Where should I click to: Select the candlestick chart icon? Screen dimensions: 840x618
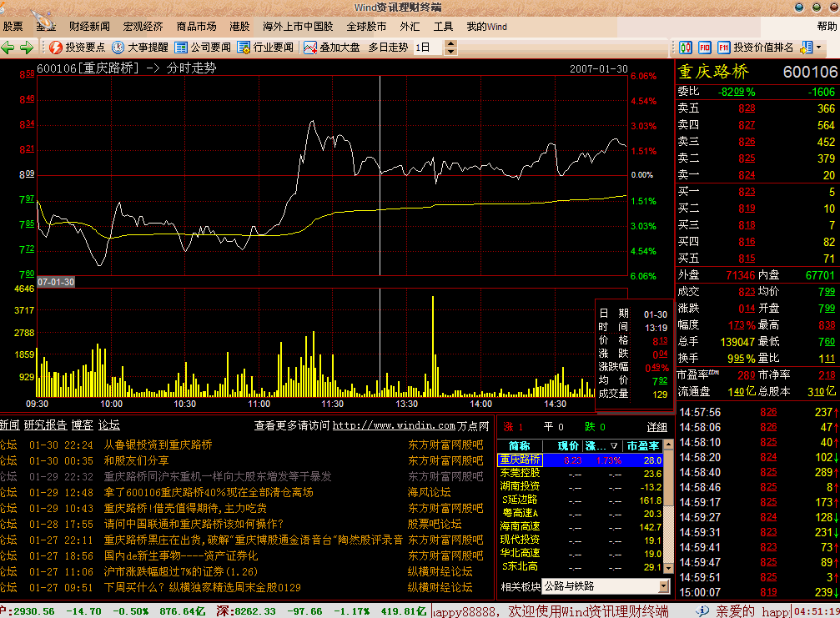point(685,48)
